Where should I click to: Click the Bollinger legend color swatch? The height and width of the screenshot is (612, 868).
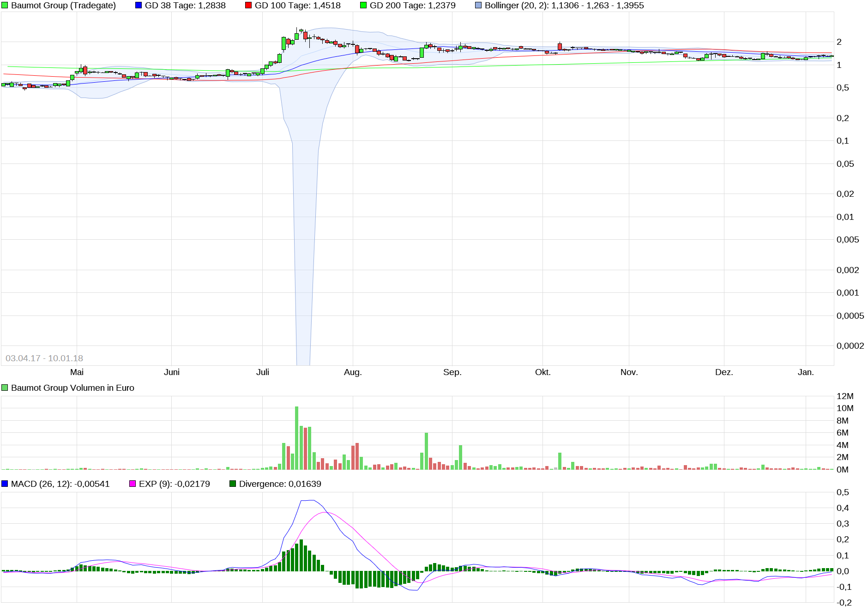tap(478, 6)
